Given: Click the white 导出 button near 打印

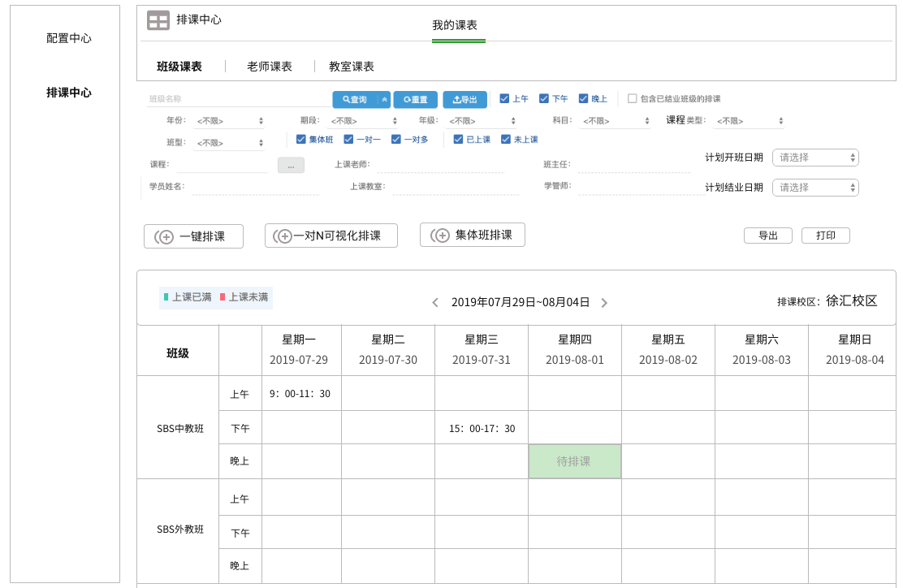Looking at the screenshot, I should [x=768, y=236].
